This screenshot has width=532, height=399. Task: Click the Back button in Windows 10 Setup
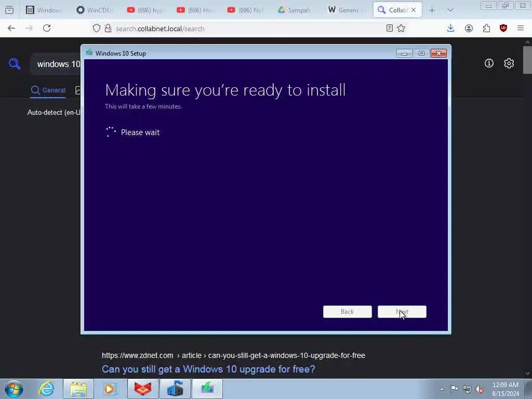(x=348, y=312)
